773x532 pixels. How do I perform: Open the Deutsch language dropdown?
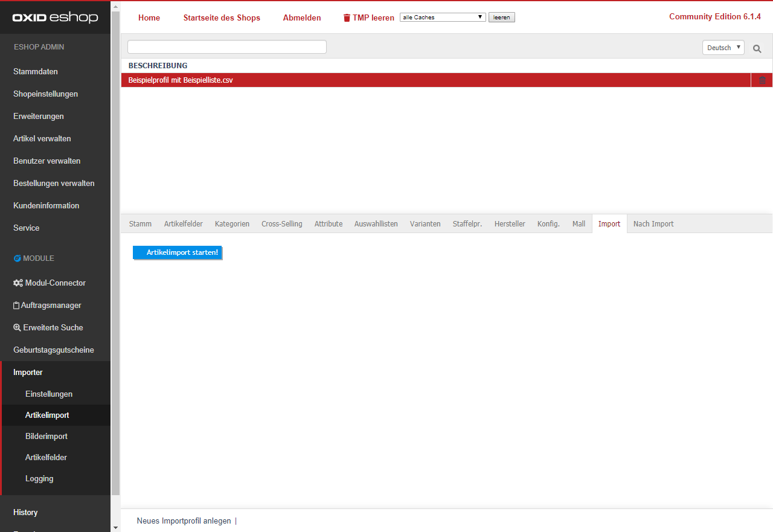(x=723, y=48)
